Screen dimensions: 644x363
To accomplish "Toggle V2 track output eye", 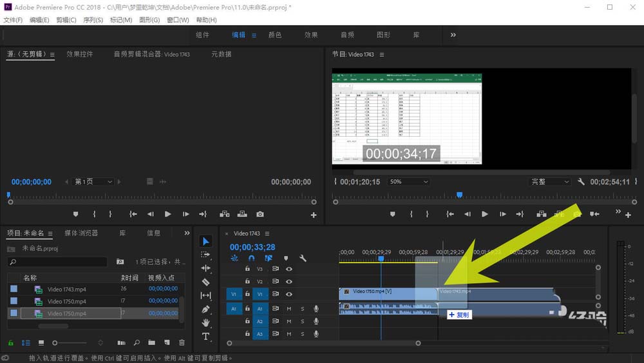I will point(289,282).
